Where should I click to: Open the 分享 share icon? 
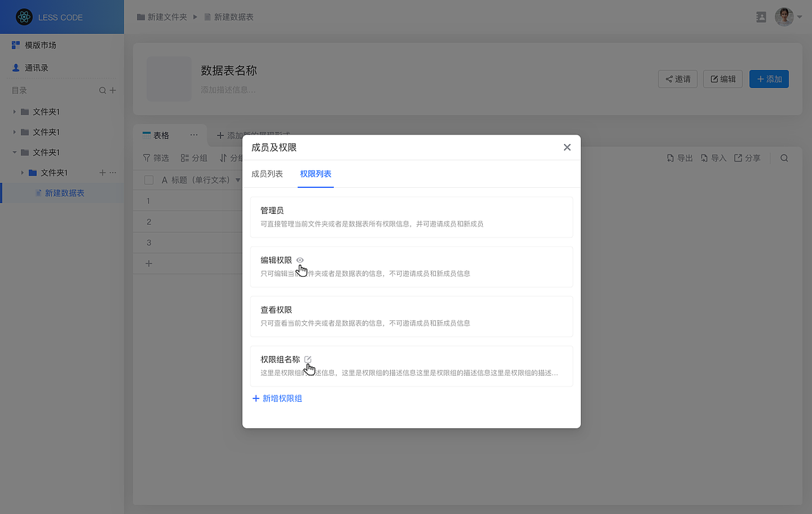point(737,157)
